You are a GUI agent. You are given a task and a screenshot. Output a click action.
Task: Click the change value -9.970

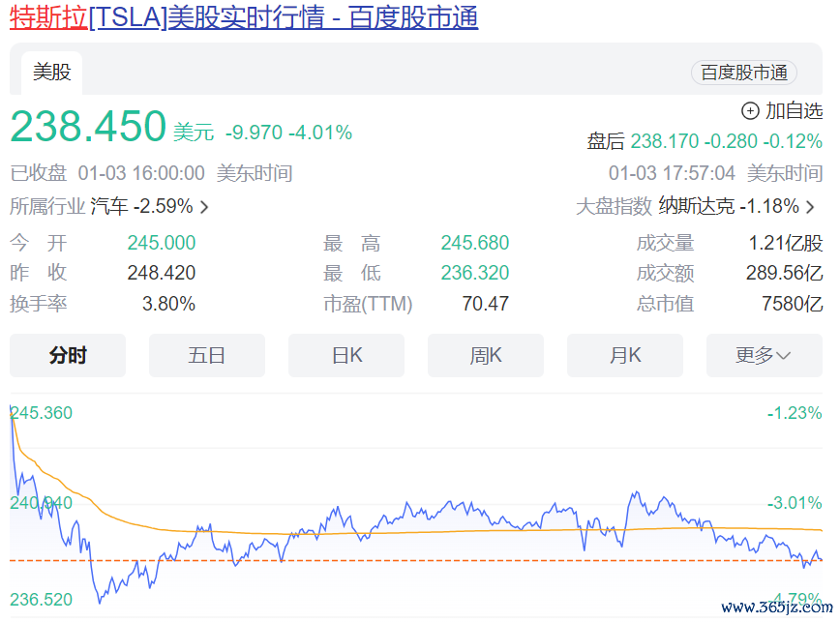(x=254, y=133)
